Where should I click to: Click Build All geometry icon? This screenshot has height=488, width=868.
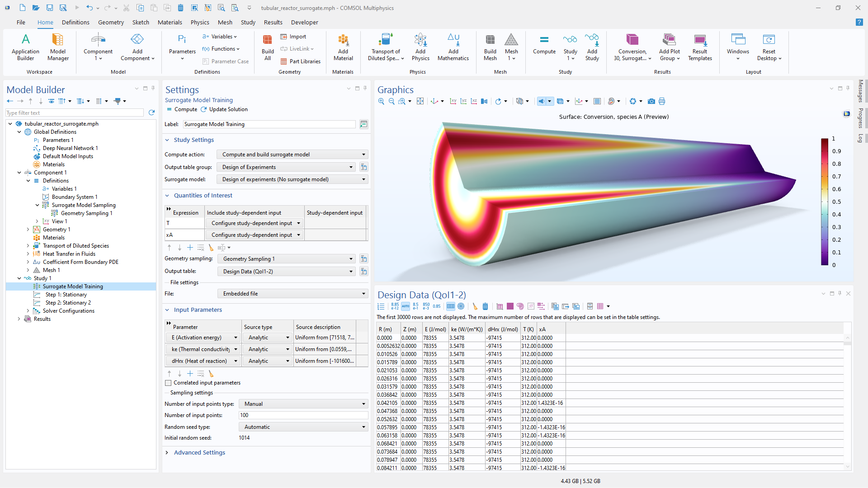point(268,47)
